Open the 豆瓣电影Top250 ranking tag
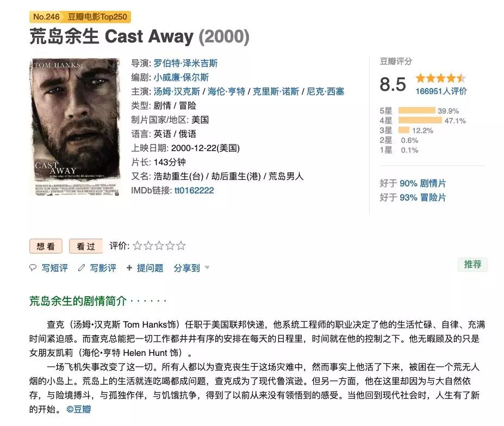 tap(97, 17)
